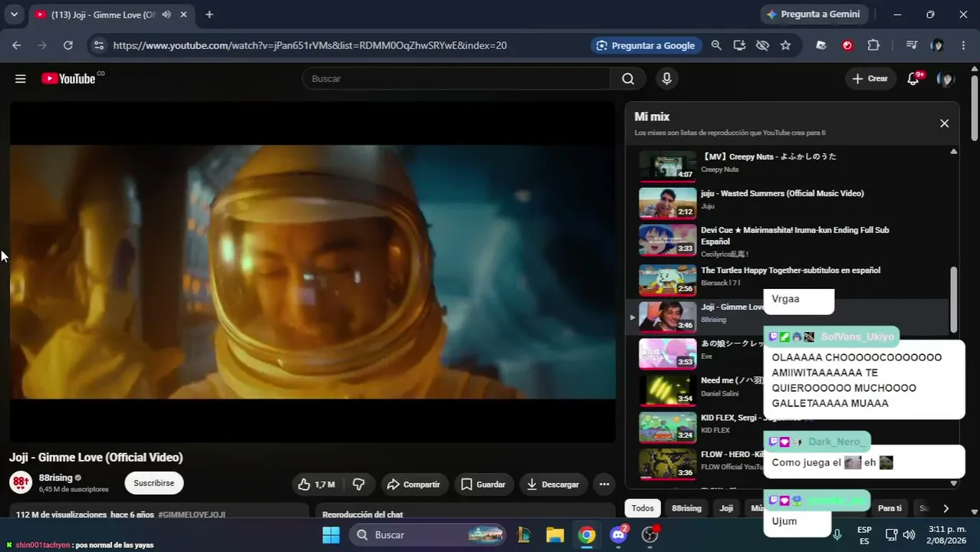Play the KID FLEX, Sergi video thumbnail
The width and height of the screenshot is (980, 552).
pos(667,427)
